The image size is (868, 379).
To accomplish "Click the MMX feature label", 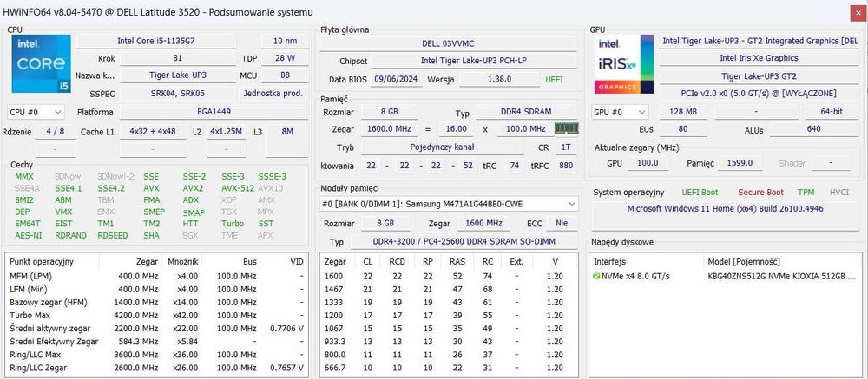I will click(24, 177).
